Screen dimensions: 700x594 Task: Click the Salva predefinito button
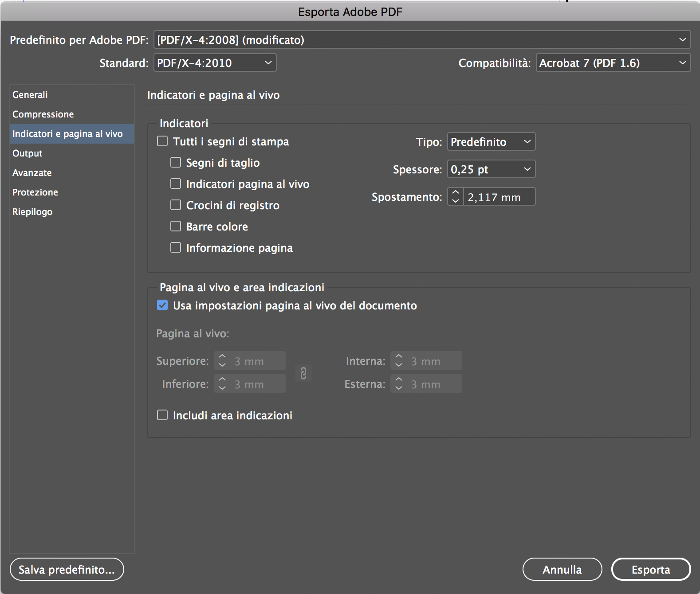point(67,569)
